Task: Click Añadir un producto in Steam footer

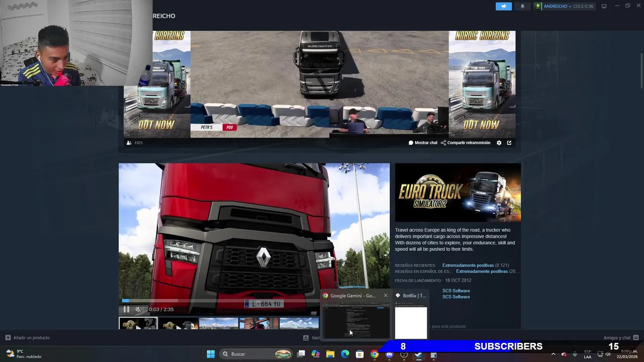Action: coord(28,338)
